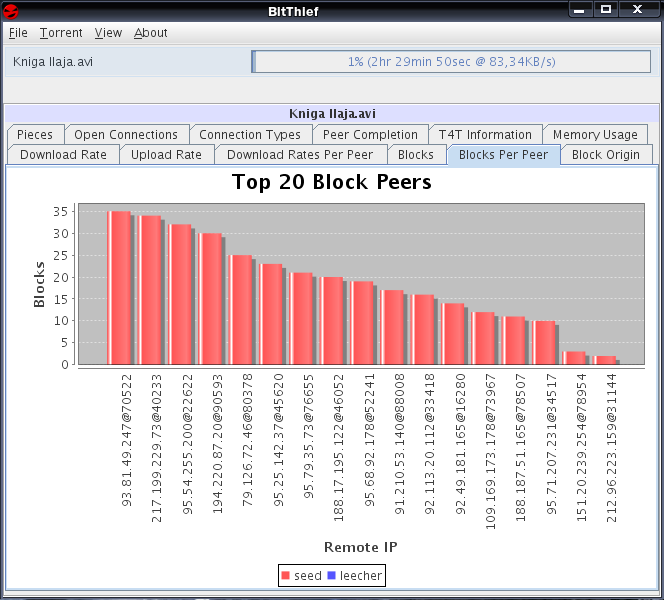
Task: Click the bar for 151.20.239.254@78954
Action: (x=574, y=358)
